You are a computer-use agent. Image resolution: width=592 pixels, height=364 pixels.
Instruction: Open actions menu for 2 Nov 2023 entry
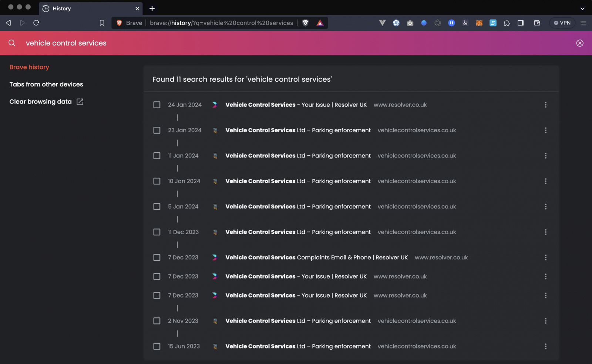click(x=545, y=321)
